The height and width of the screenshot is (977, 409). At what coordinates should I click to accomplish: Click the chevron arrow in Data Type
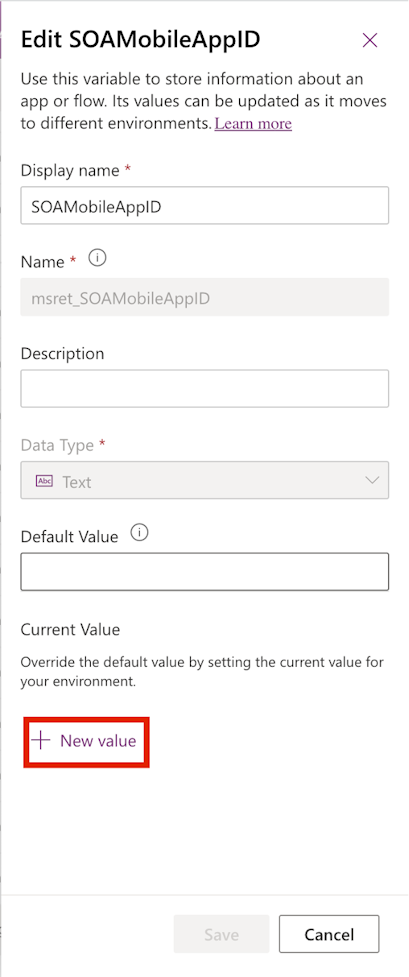pyautogui.click(x=372, y=480)
